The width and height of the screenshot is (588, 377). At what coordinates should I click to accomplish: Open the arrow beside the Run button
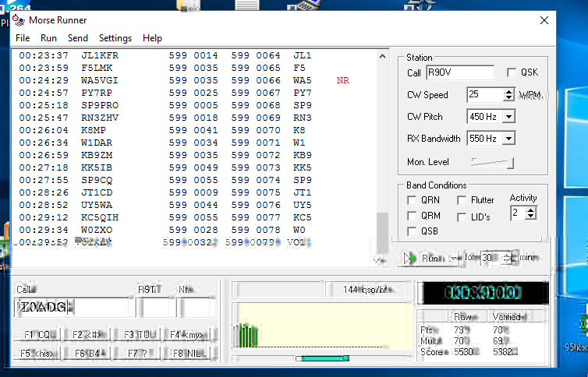pos(452,258)
